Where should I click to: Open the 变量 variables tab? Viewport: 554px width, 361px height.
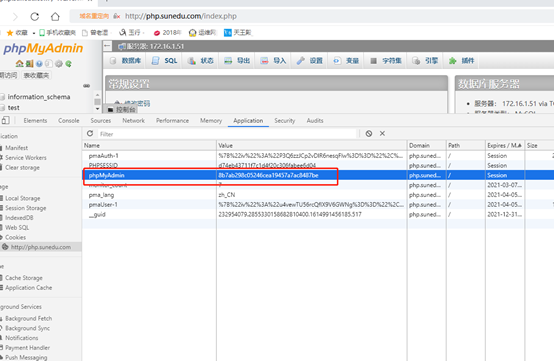(347, 61)
